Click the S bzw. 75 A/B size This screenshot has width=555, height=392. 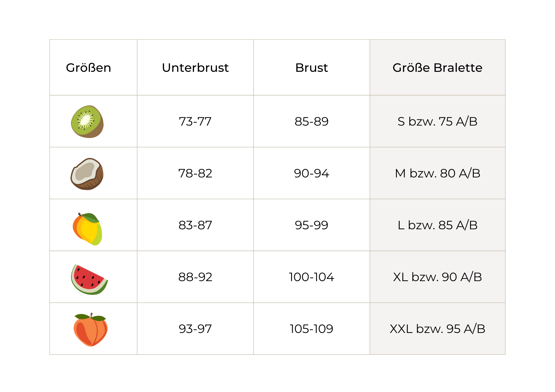437,121
